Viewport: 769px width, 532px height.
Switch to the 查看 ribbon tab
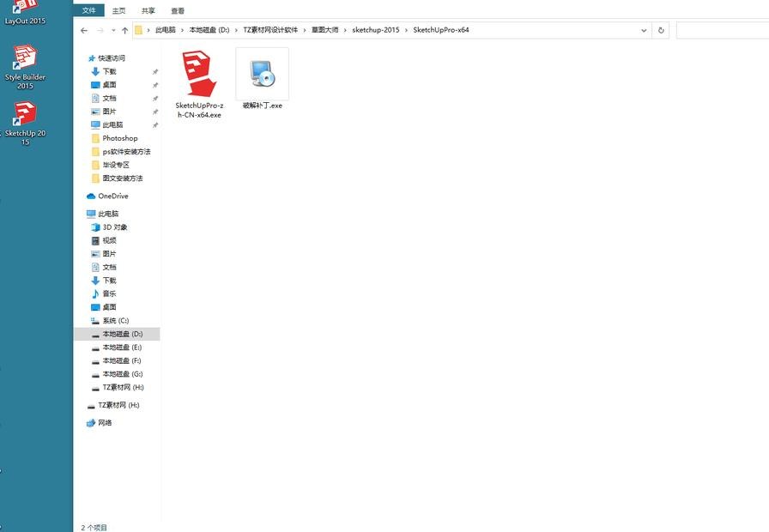pyautogui.click(x=178, y=11)
